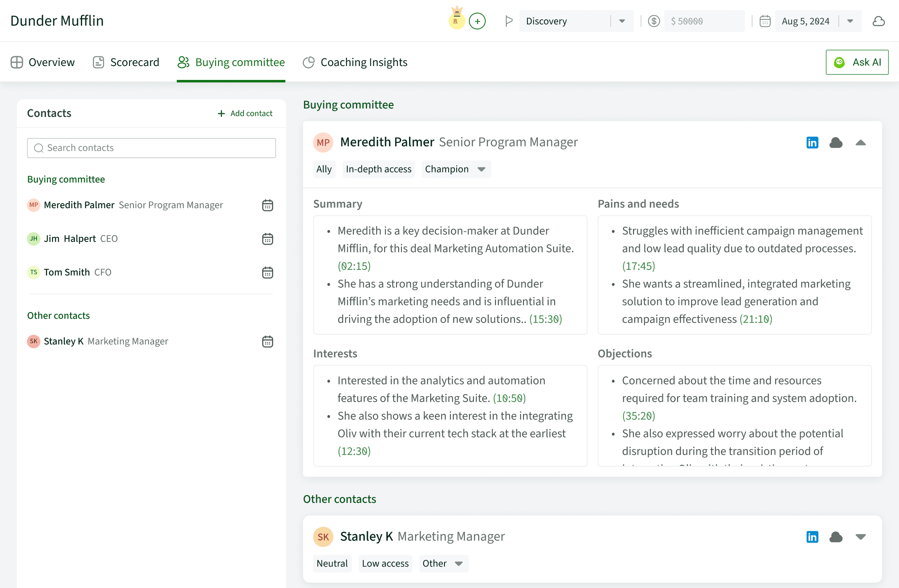Click the cloud sync icon at top right
The image size is (899, 588).
click(x=879, y=21)
